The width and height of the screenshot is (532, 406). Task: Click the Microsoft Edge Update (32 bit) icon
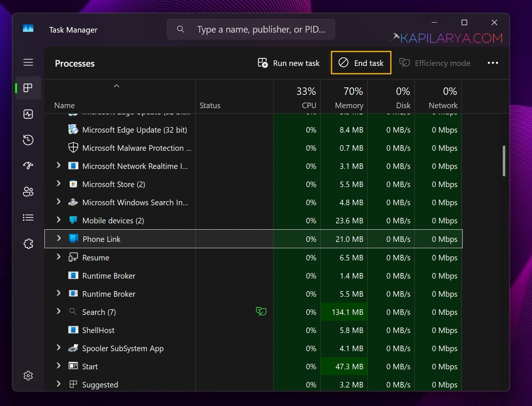point(73,130)
